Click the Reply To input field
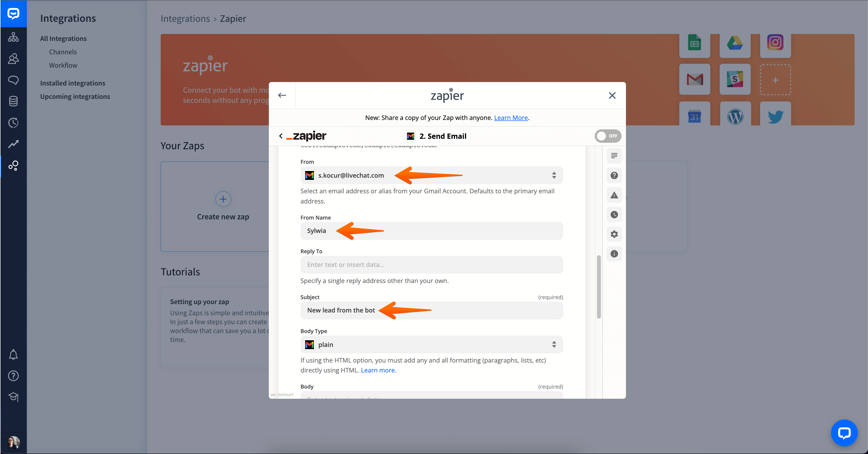This screenshot has width=868, height=454. point(432,265)
